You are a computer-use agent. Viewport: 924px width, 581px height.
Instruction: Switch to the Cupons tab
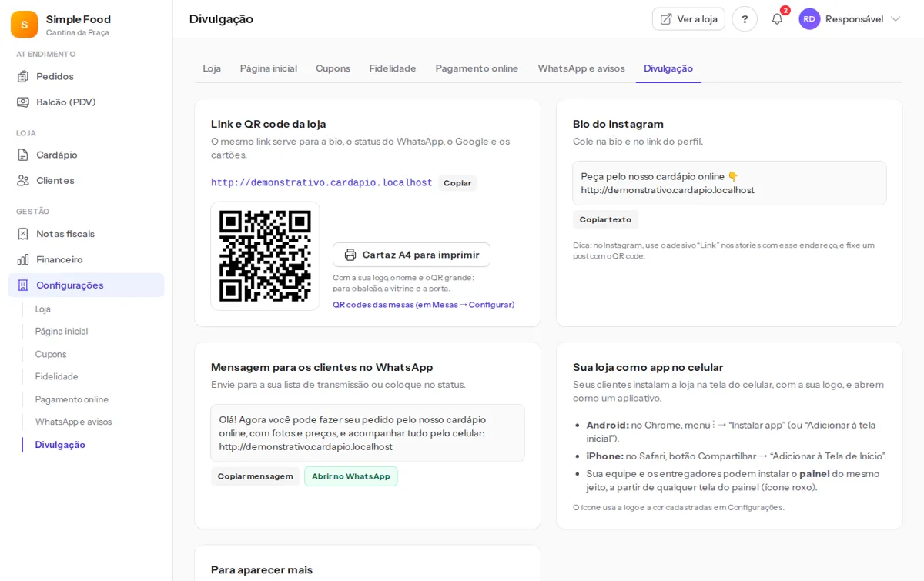click(x=333, y=68)
